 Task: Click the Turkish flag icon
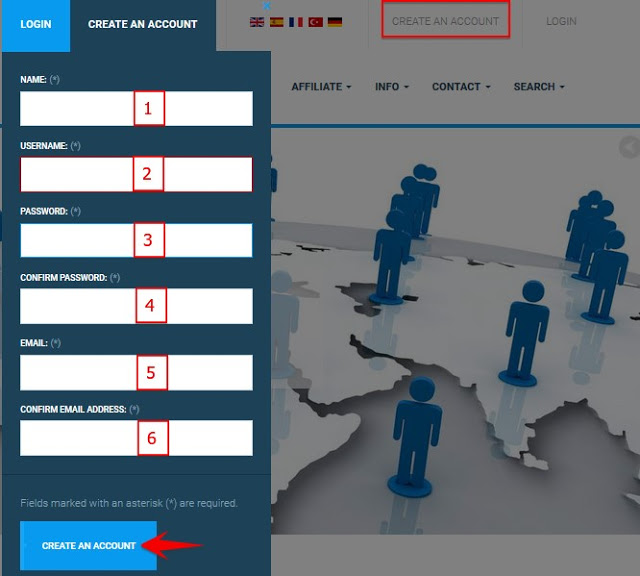[x=316, y=21]
